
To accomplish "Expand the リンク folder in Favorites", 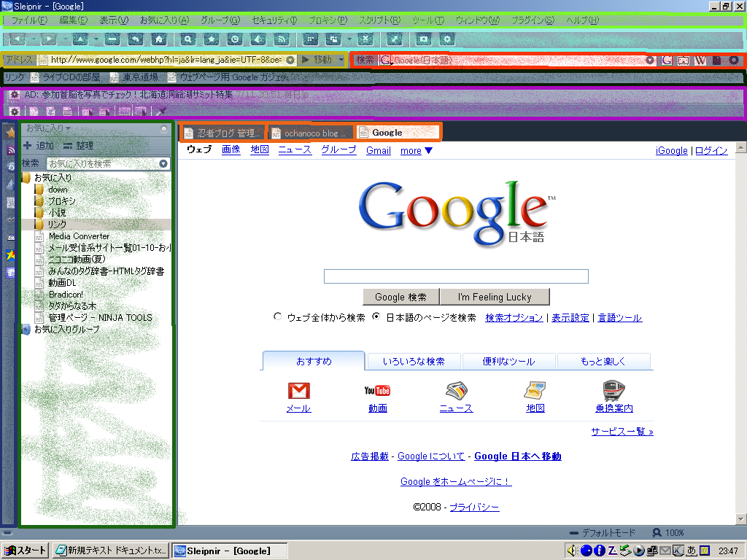I will coord(57,225).
